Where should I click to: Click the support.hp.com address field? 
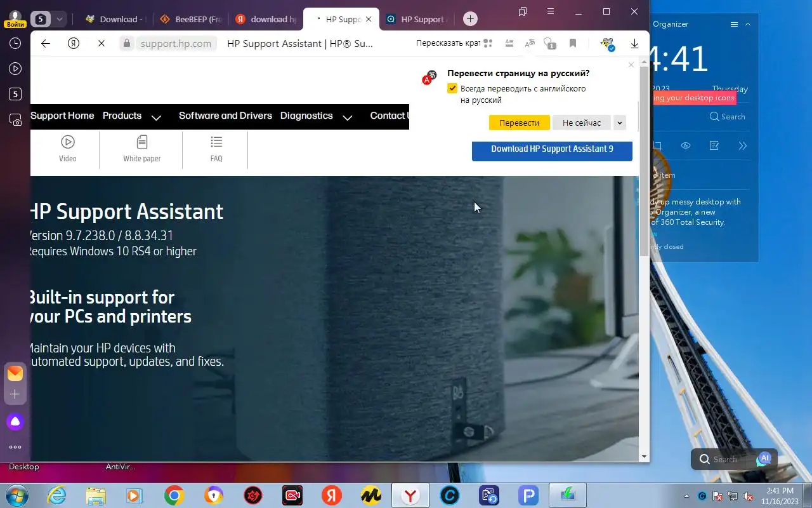pos(176,43)
